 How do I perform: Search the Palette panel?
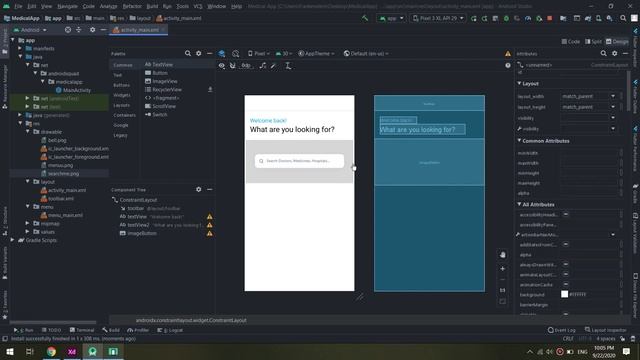tap(188, 53)
